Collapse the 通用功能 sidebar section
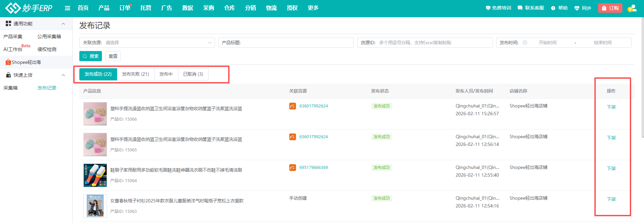644x223 pixels. pyautogui.click(x=63, y=24)
